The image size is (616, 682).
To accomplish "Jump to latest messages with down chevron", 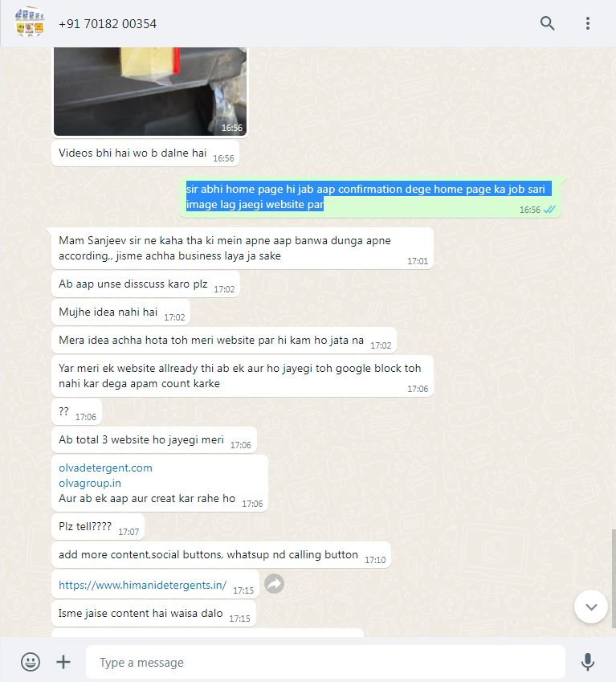I will [x=591, y=606].
